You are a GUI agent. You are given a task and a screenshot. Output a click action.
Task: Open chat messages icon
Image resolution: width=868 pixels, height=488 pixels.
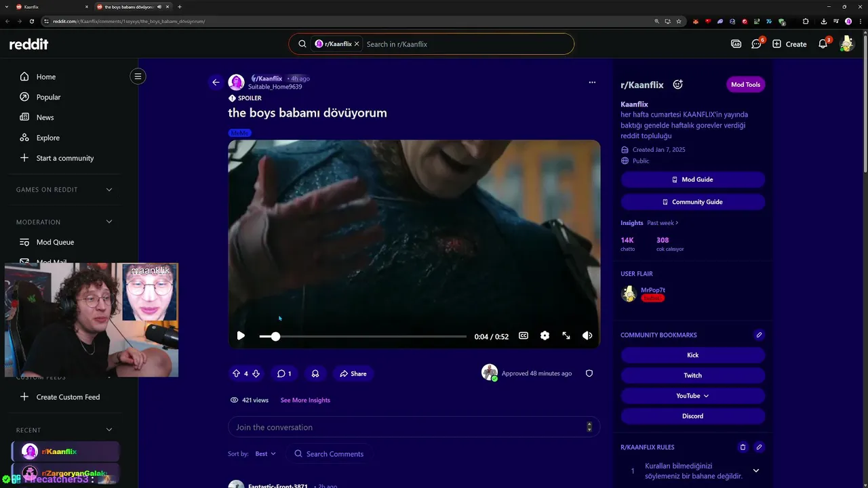coord(756,44)
